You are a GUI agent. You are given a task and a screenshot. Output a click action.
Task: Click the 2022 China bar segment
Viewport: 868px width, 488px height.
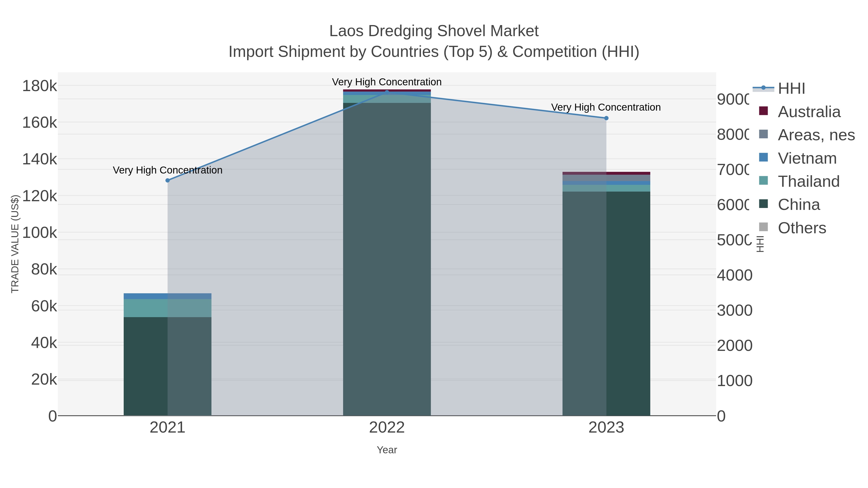tap(387, 259)
